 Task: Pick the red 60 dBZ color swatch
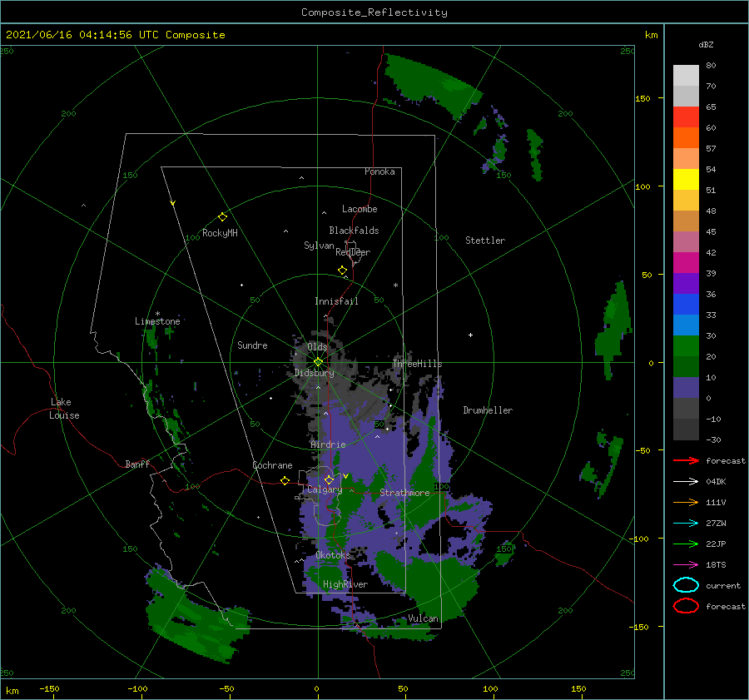click(x=686, y=117)
